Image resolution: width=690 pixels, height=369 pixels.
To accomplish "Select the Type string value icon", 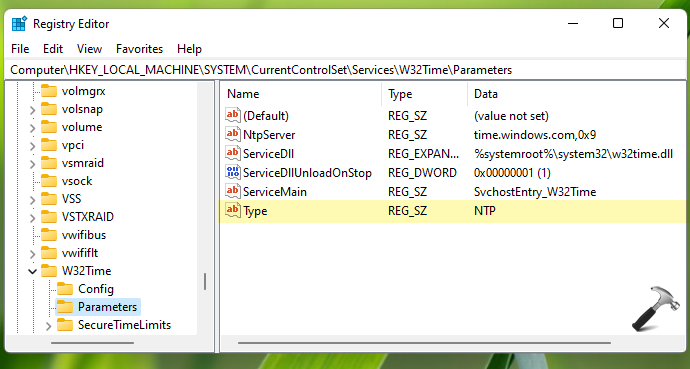I will coord(233,211).
